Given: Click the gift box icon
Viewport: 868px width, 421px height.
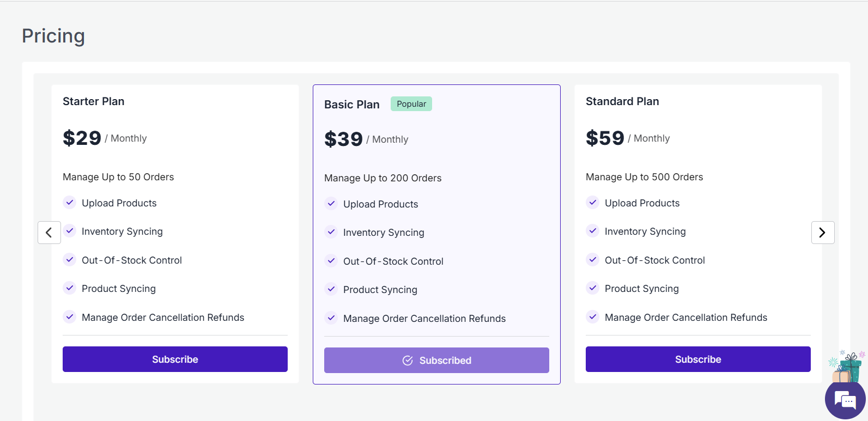Looking at the screenshot, I should coord(848,367).
